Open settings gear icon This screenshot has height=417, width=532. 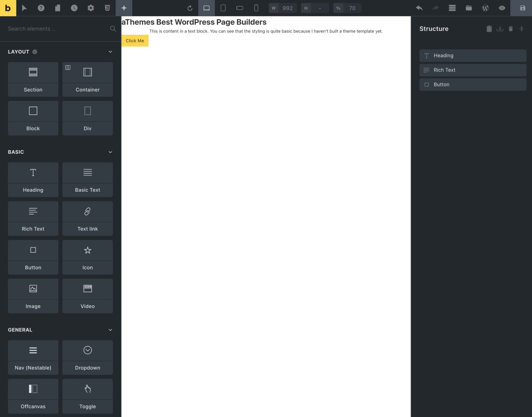[91, 8]
